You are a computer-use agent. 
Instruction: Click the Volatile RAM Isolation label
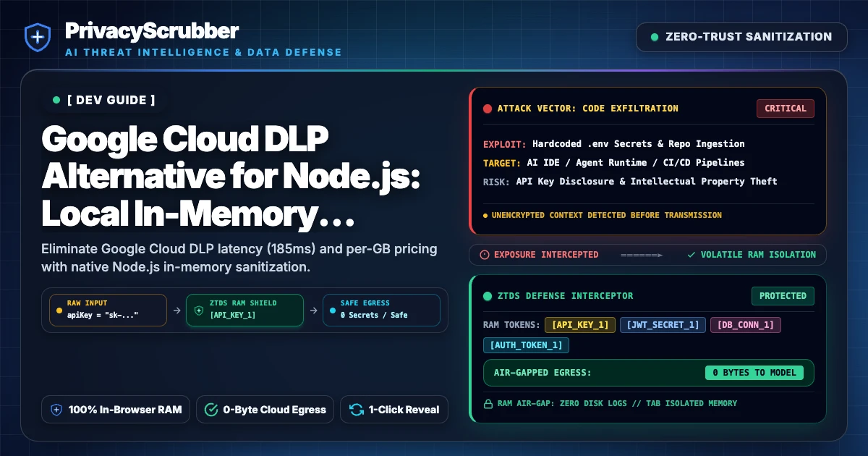pyautogui.click(x=758, y=255)
